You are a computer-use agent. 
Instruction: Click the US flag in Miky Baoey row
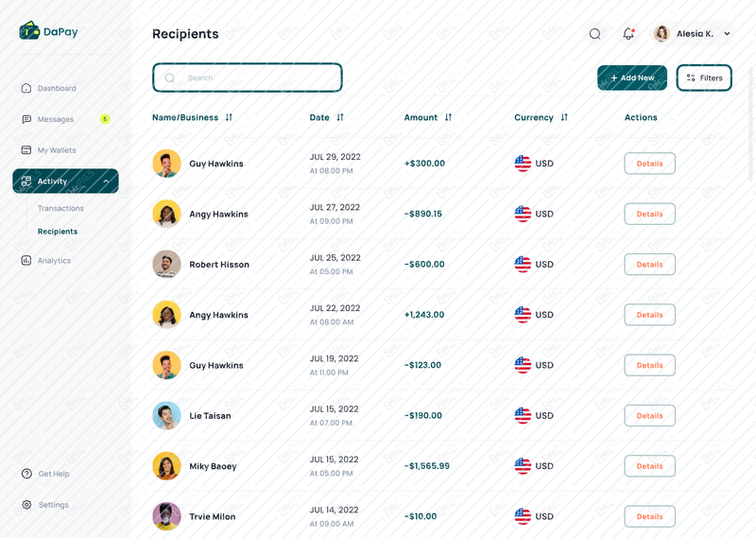[x=523, y=466]
